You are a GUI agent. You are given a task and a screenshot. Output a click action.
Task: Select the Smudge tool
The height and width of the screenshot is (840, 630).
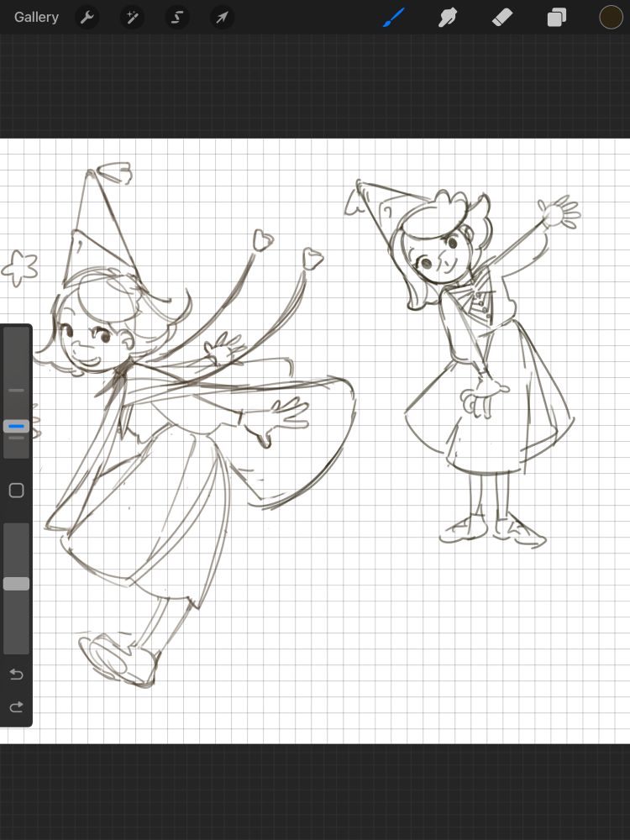[448, 17]
